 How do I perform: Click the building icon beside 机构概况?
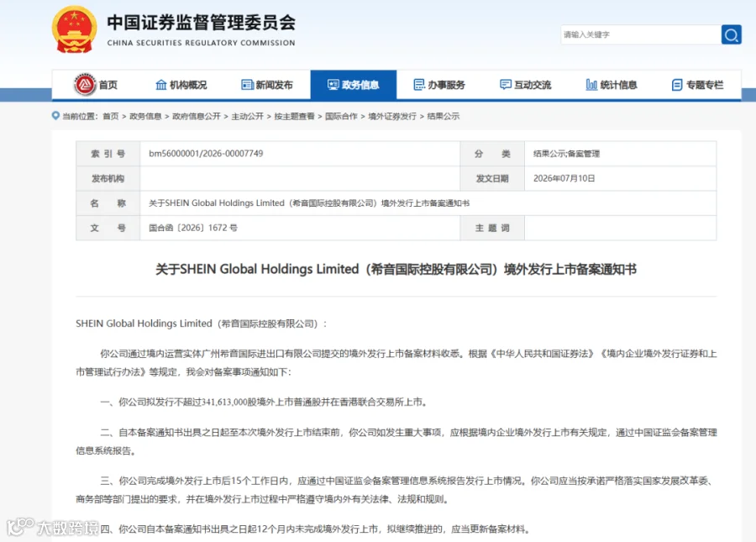pos(161,85)
